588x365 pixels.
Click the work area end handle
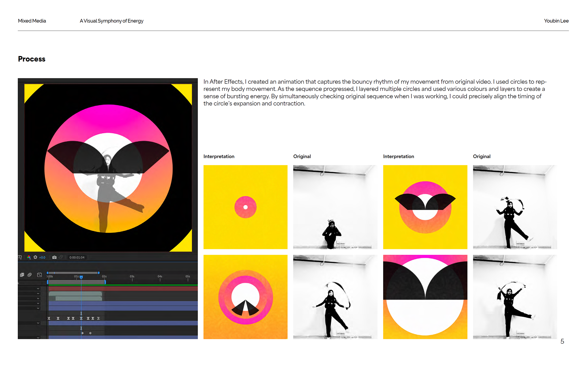(x=105, y=282)
